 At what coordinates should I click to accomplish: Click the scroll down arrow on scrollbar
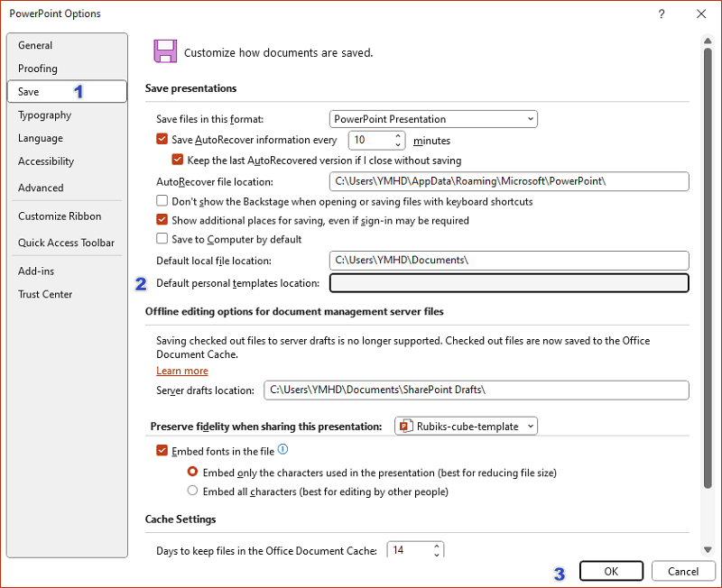(x=708, y=549)
